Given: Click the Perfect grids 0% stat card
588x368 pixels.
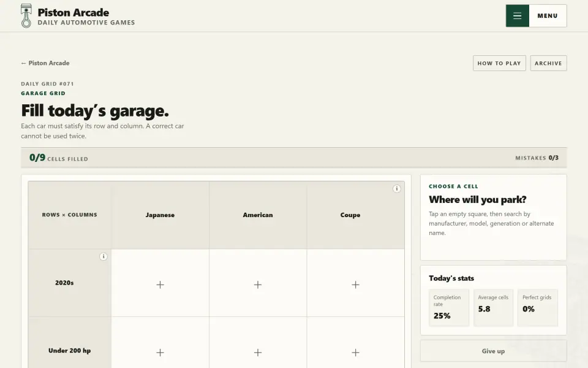Looking at the screenshot, I should coord(537,307).
